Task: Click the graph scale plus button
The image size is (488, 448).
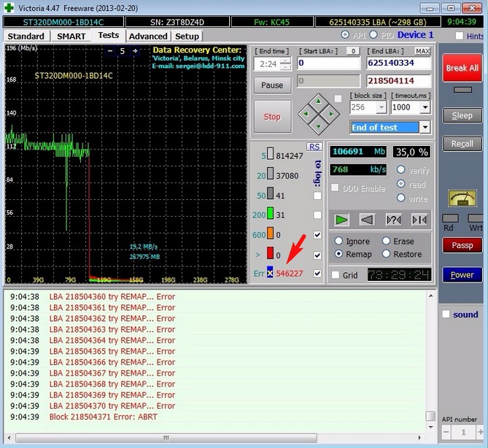Action: tap(135, 51)
